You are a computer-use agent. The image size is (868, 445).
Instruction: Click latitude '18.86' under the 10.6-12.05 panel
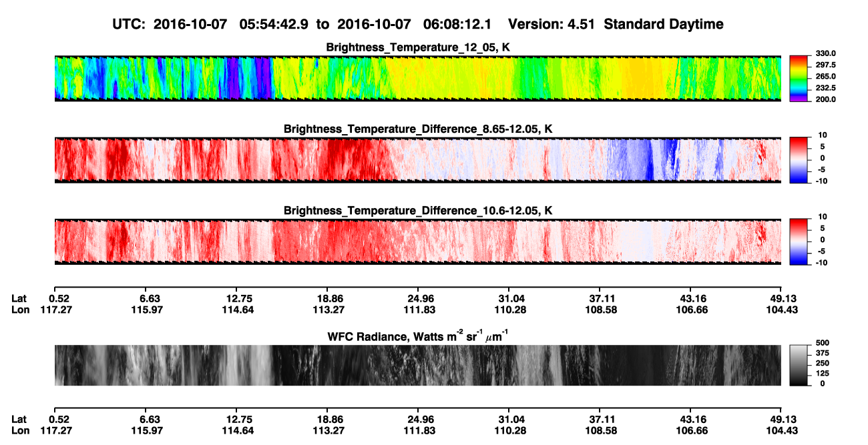328,298
